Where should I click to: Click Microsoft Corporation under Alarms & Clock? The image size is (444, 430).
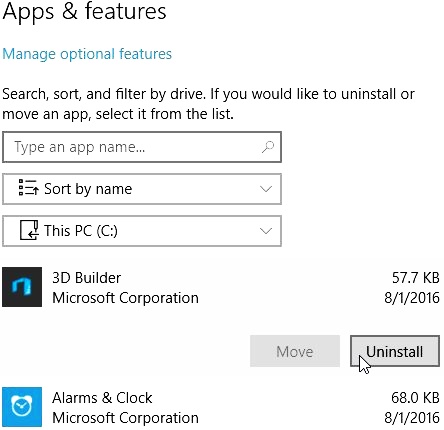tap(125, 418)
